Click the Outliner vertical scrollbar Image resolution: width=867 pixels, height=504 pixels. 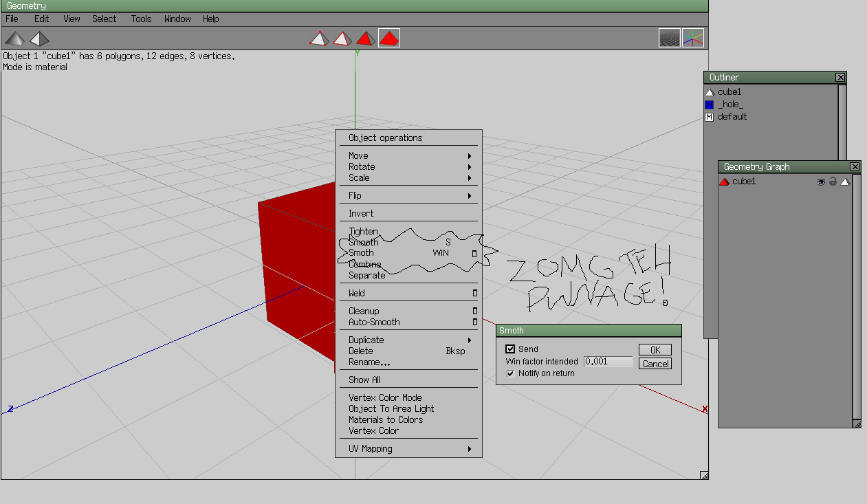tap(842, 122)
